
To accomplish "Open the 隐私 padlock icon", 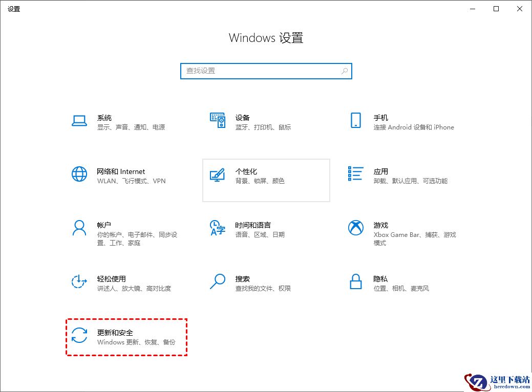I will pyautogui.click(x=355, y=281).
